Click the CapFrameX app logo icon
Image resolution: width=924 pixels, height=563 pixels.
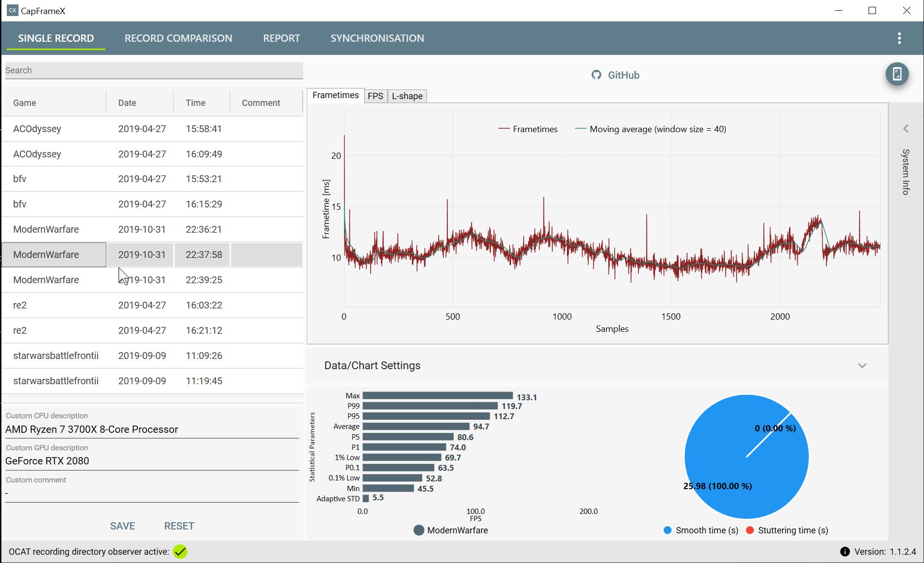click(13, 10)
